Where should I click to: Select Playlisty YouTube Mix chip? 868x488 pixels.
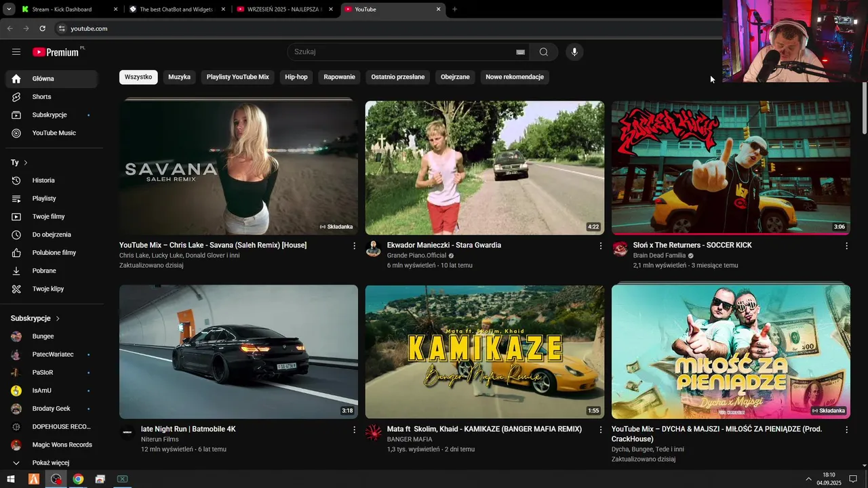[238, 77]
